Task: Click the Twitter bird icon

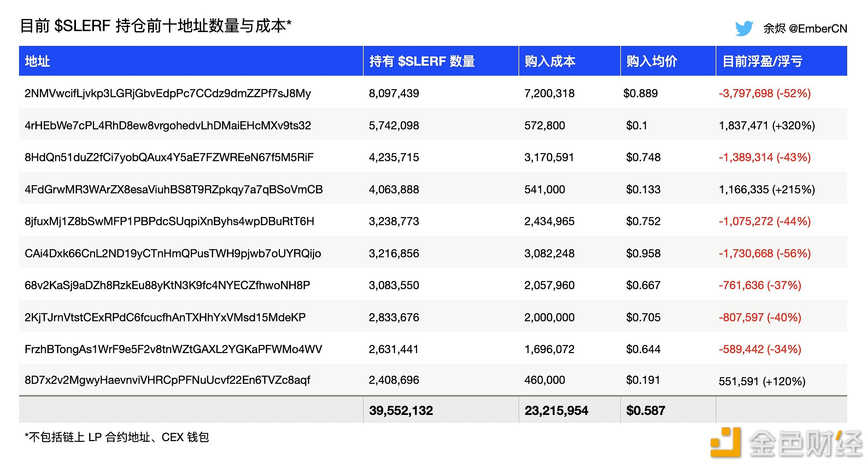Action: [744, 28]
